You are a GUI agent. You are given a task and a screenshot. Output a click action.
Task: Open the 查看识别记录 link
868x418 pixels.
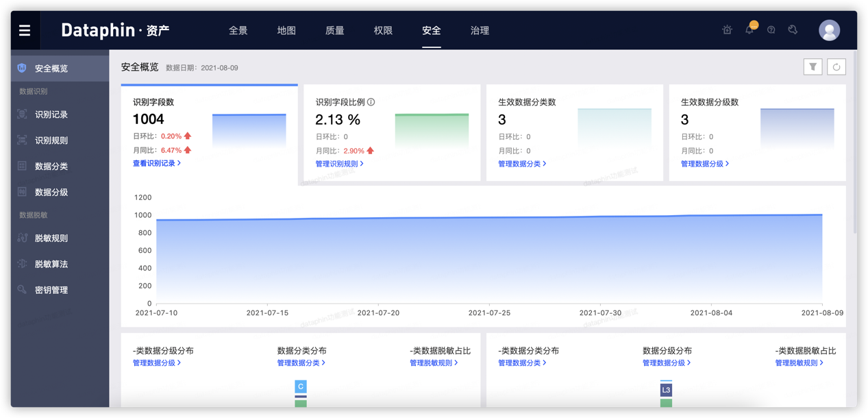click(157, 163)
